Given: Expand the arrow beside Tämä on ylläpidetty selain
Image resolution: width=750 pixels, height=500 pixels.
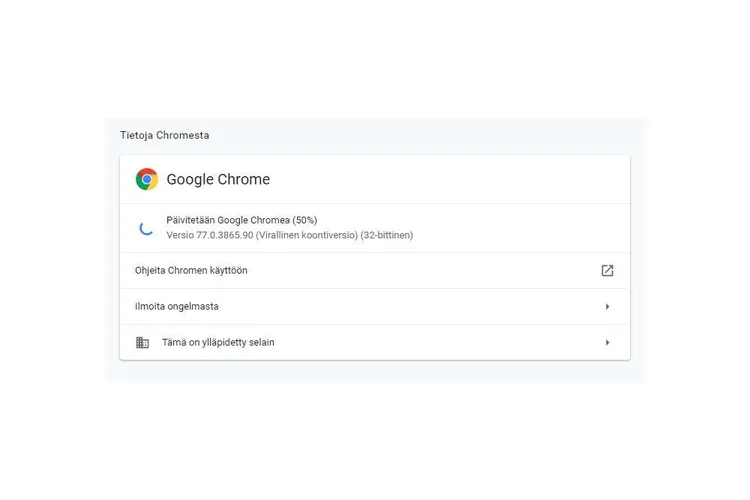Looking at the screenshot, I should 607,343.
